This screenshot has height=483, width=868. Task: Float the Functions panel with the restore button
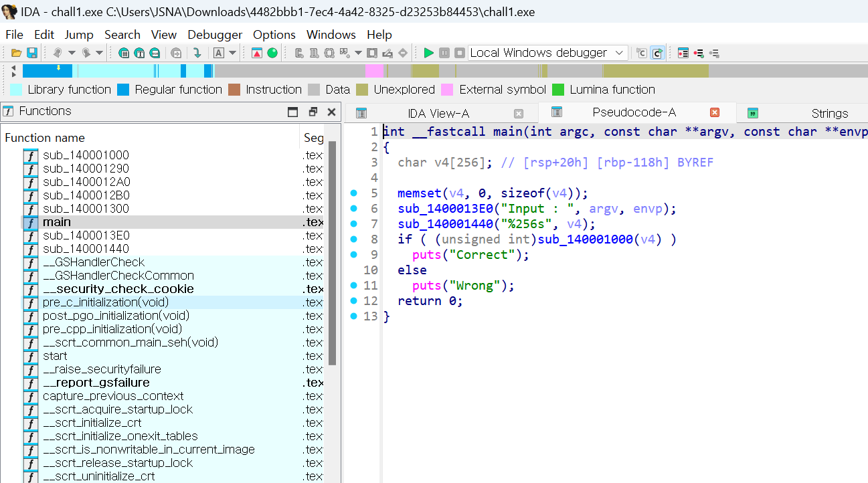tap(313, 112)
